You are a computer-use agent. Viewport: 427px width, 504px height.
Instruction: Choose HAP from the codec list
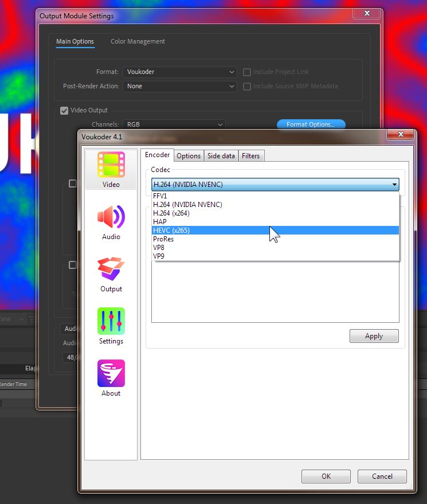[x=275, y=222]
